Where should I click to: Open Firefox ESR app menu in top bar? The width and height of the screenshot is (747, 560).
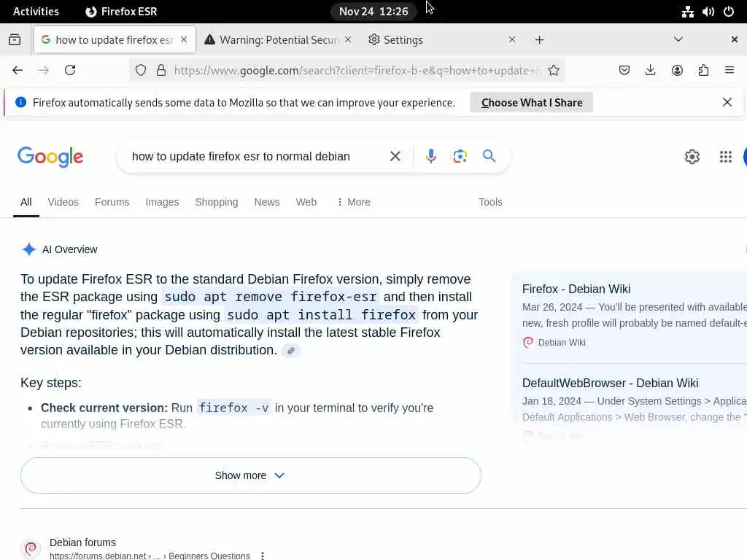click(x=121, y=12)
